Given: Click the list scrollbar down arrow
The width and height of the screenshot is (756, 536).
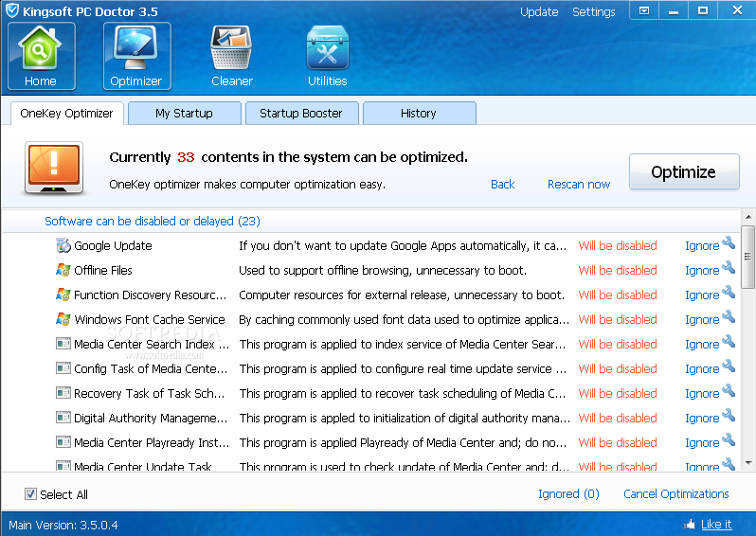Looking at the screenshot, I should [x=748, y=463].
